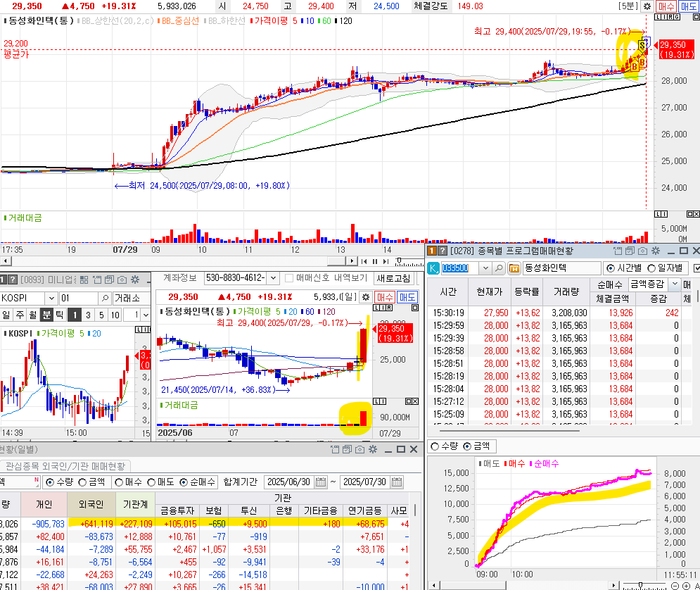The image size is (700, 590).
Task: Choose 5-minute interval button
Action: click(x=101, y=315)
